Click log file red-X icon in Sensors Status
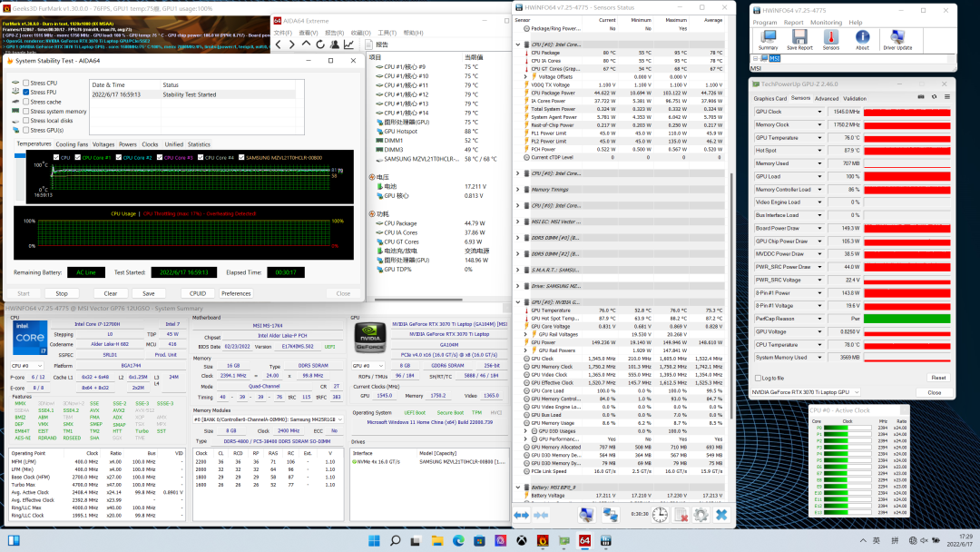 [x=681, y=515]
